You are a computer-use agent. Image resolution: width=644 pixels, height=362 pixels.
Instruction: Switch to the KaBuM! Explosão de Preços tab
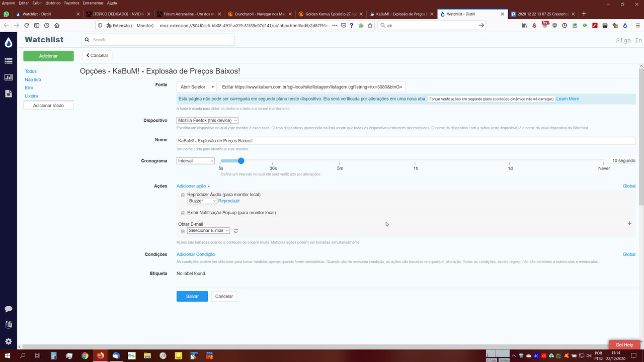(x=401, y=14)
